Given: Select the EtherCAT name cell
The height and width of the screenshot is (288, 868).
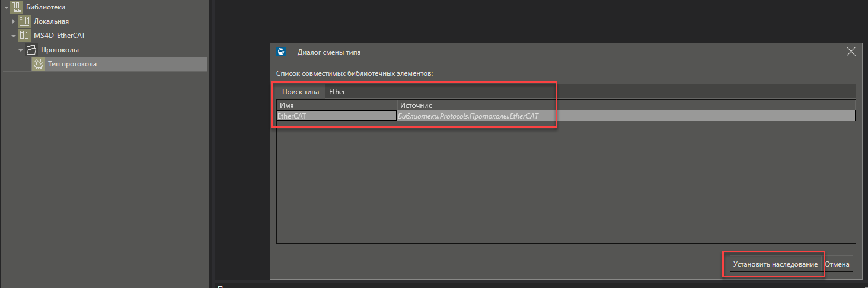Looking at the screenshot, I should coord(337,116).
